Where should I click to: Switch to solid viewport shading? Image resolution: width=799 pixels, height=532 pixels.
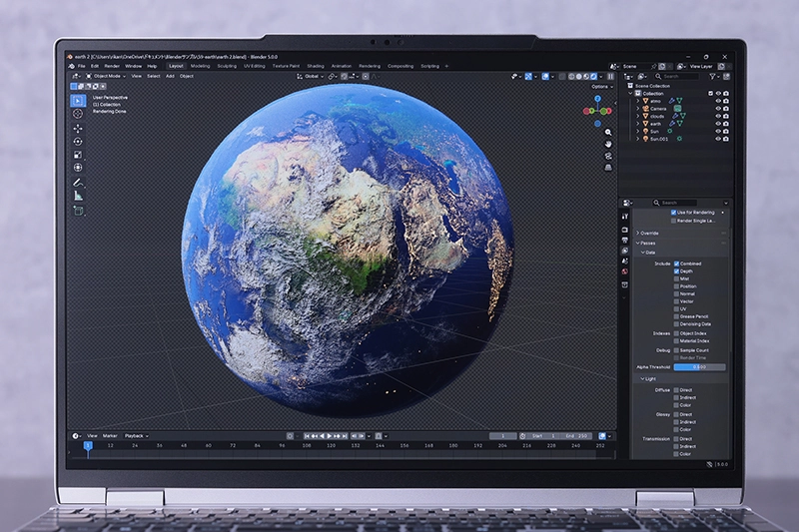coord(579,77)
